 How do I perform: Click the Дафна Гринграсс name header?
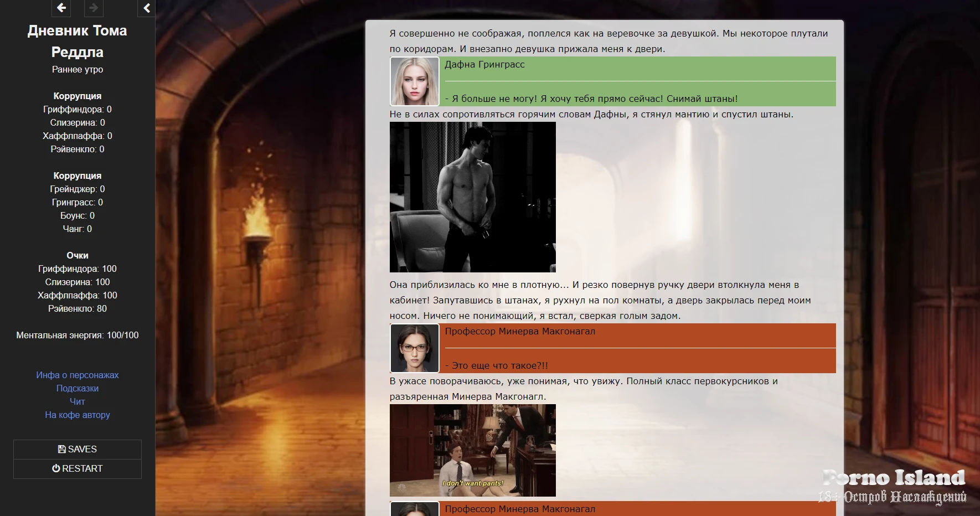(484, 64)
